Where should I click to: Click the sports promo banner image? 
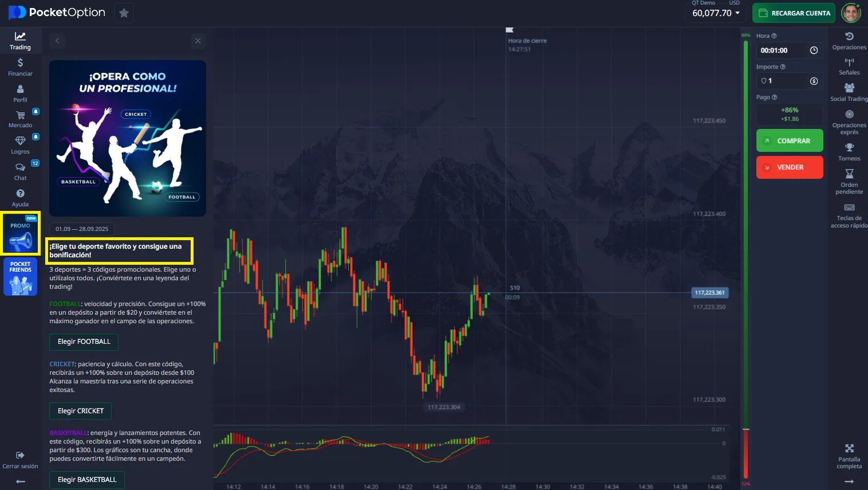[128, 138]
